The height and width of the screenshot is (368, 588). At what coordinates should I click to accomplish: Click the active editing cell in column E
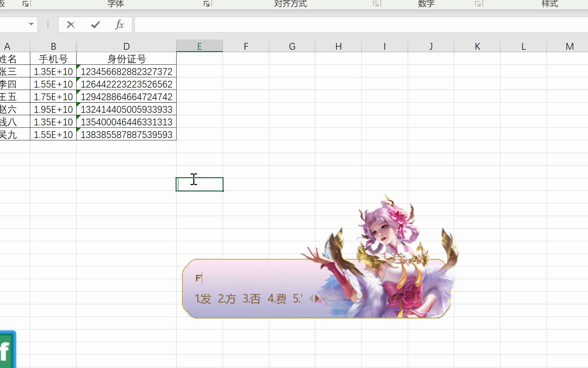point(199,184)
